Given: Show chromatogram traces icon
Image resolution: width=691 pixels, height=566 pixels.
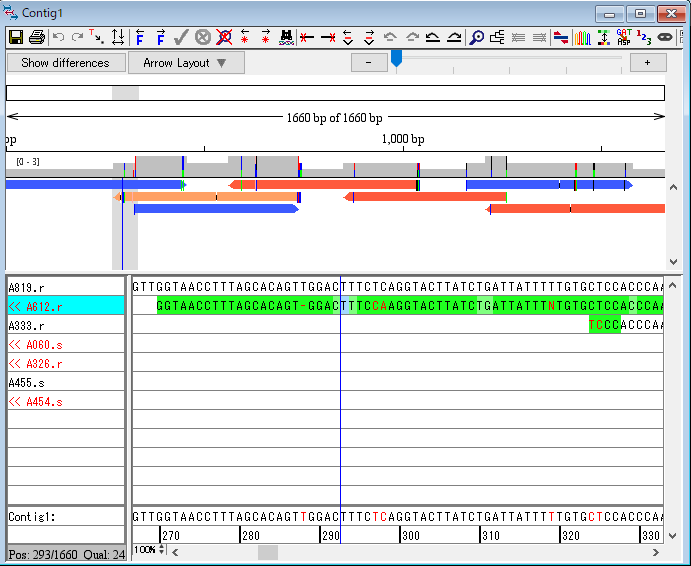Looking at the screenshot, I should click(x=582, y=38).
